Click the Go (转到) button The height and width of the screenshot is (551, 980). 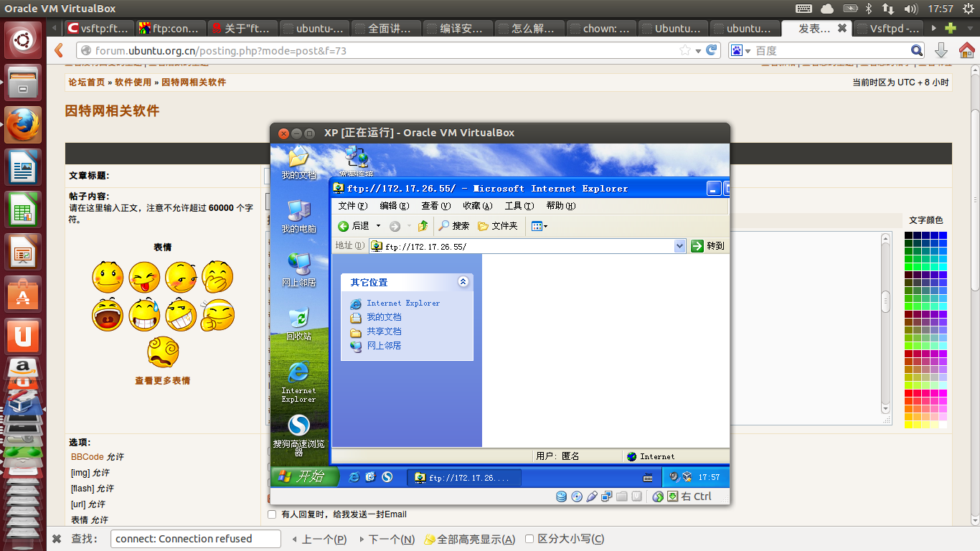[x=707, y=246]
